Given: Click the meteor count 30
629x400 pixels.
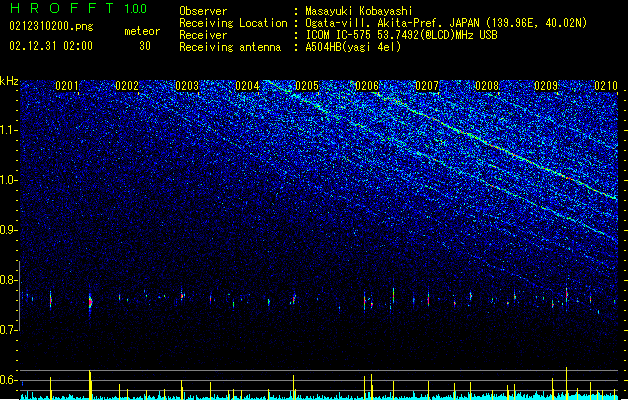Looking at the screenshot, I should 145,46.
